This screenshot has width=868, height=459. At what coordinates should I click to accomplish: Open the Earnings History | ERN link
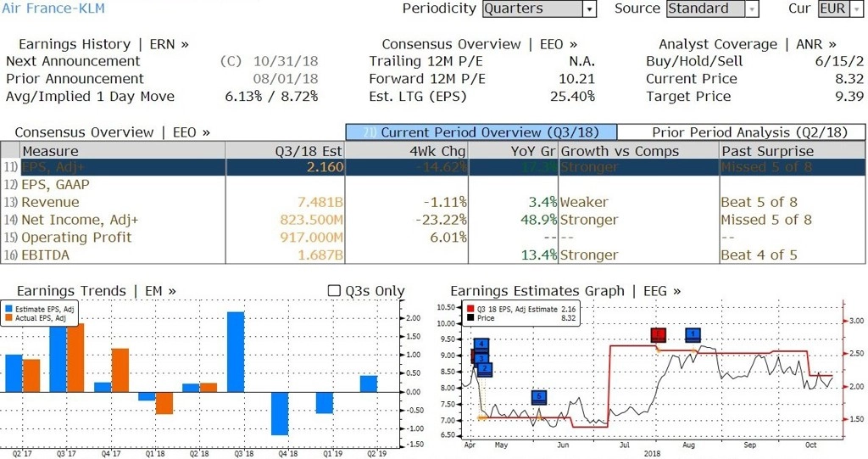click(103, 44)
